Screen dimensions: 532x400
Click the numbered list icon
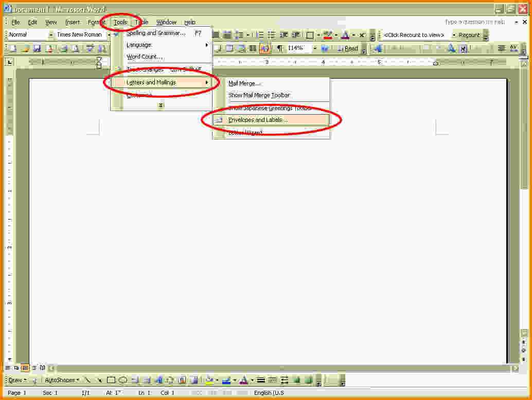pyautogui.click(x=259, y=34)
